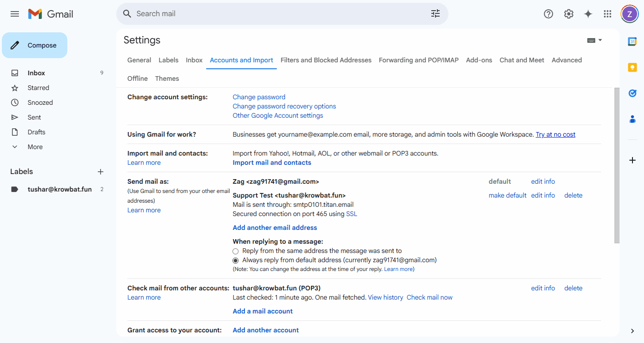Click the settings page vertical scrollbar

pos(617,165)
